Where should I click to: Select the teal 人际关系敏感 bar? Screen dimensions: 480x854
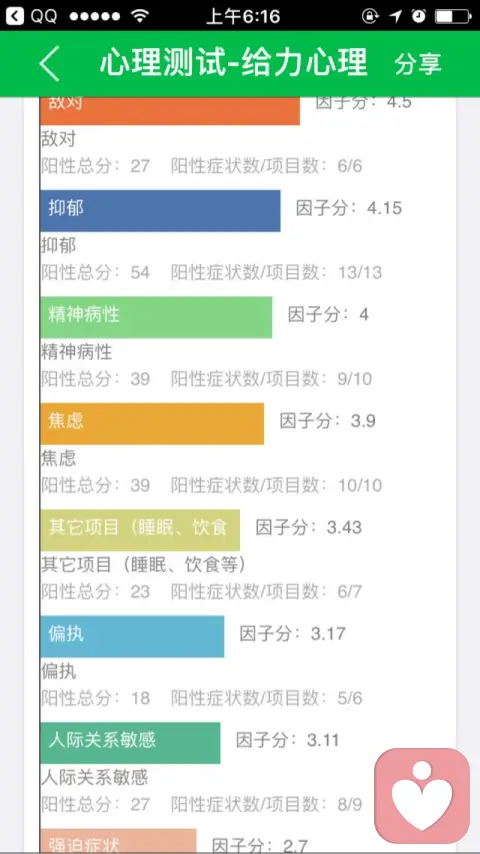(130, 743)
